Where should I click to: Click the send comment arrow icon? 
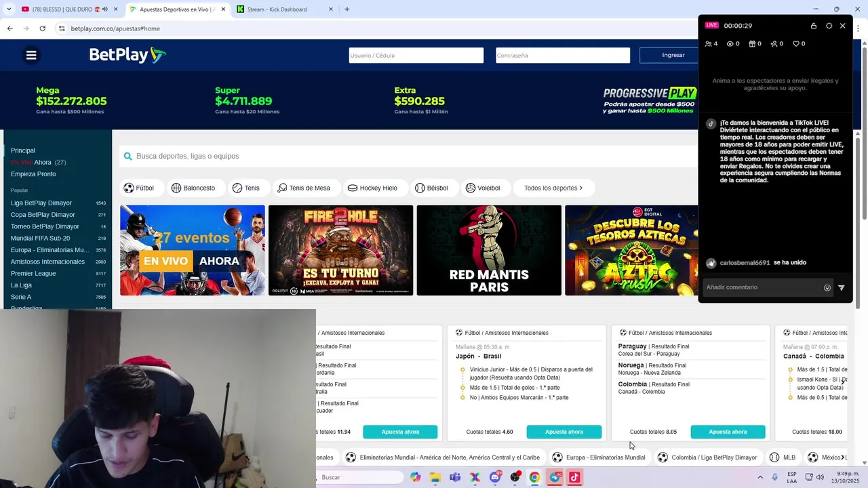point(842,288)
